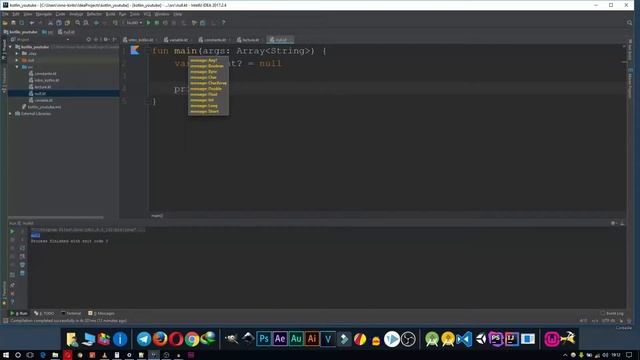Open OBS Studio from the taskbar
The height and width of the screenshot is (360, 640).
click(408, 339)
